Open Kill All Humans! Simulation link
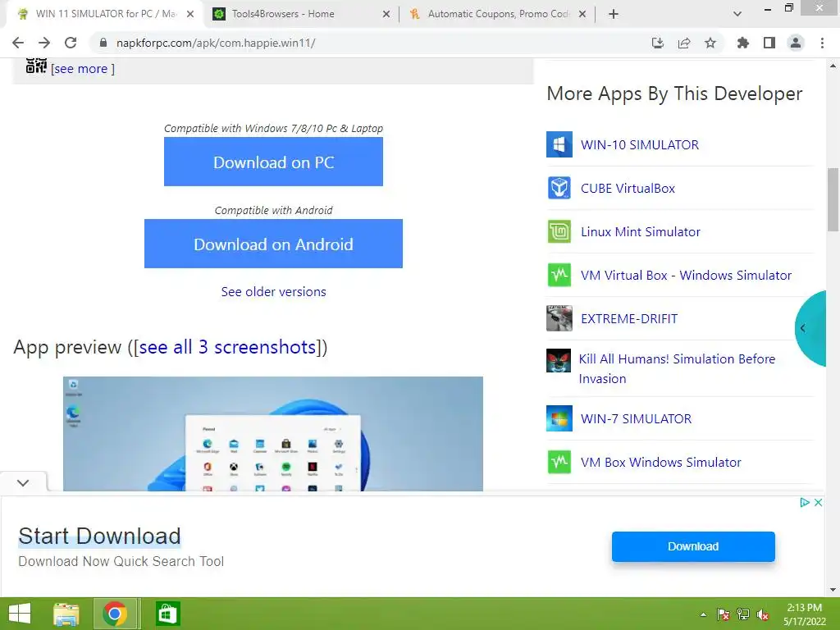Viewport: 840px width, 630px height. [677, 368]
